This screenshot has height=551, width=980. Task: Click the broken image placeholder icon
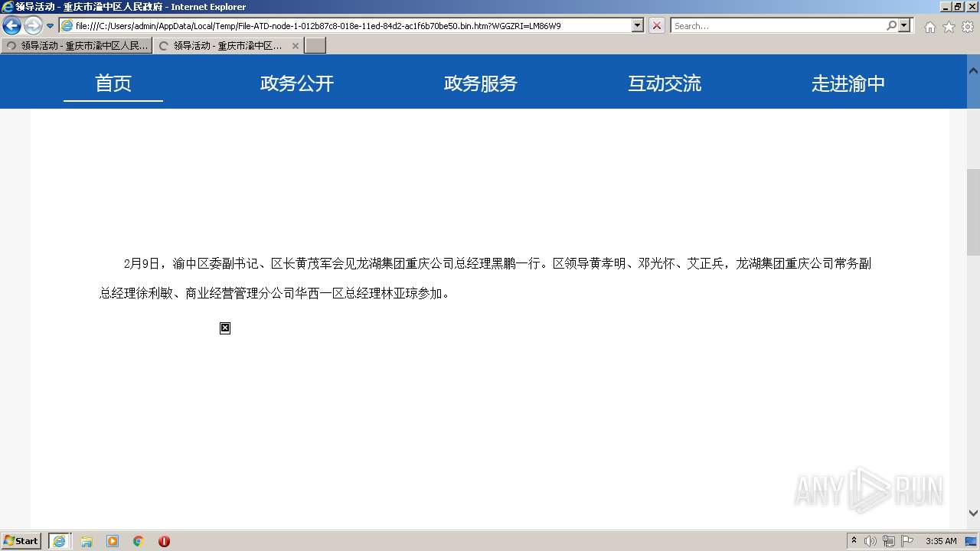pos(225,328)
